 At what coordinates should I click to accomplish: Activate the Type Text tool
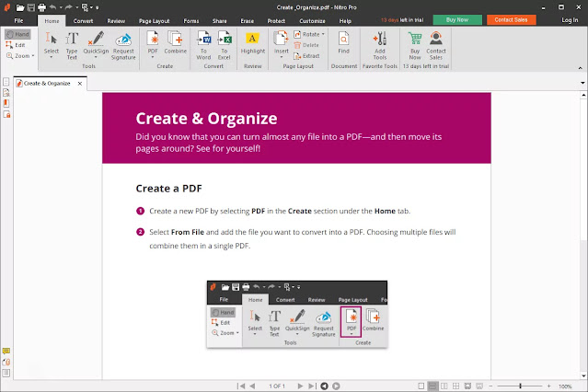click(x=72, y=45)
